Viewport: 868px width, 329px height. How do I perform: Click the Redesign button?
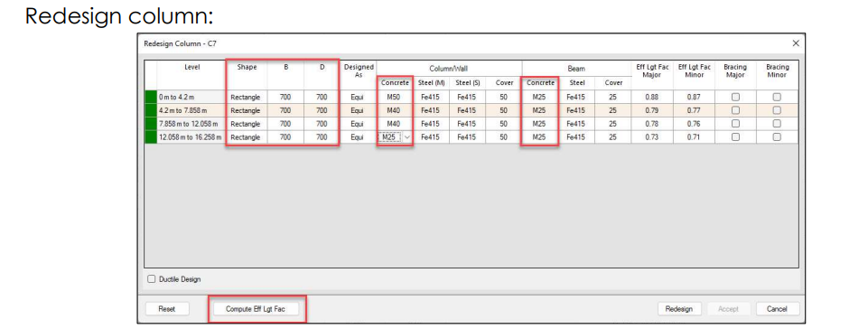pos(679,309)
